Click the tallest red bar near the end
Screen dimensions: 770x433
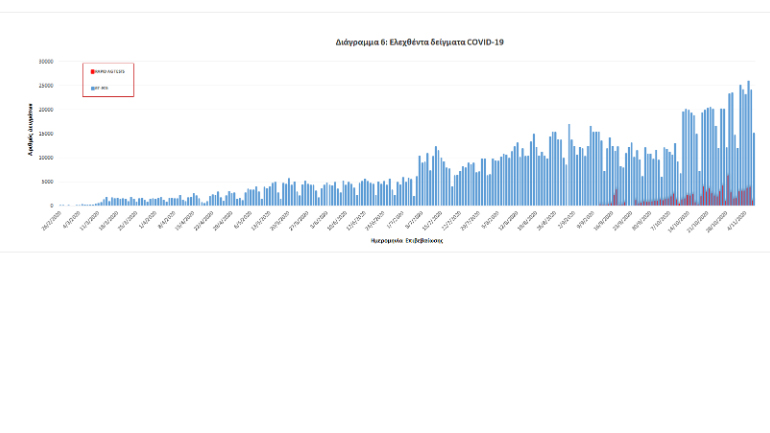tap(728, 192)
